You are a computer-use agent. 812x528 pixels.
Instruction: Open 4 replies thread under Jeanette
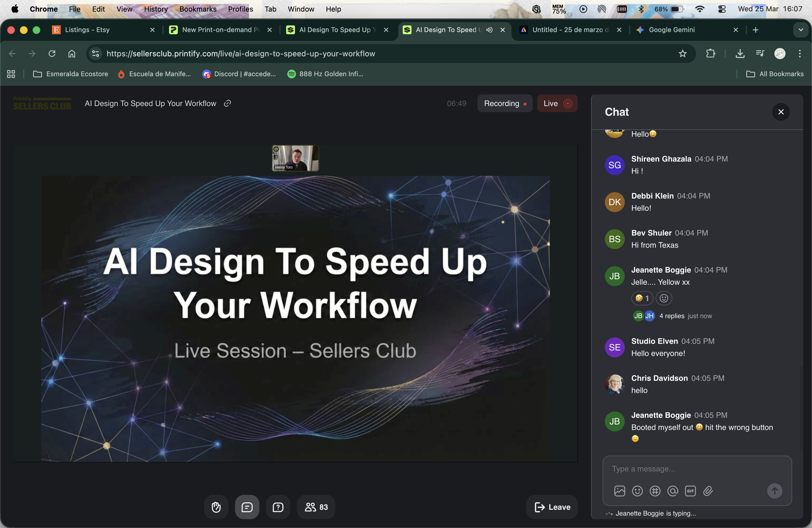[672, 316]
